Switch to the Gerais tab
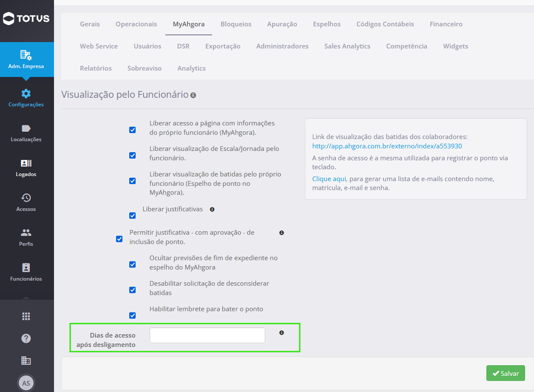Viewport: 534px width, 392px height. (x=90, y=24)
